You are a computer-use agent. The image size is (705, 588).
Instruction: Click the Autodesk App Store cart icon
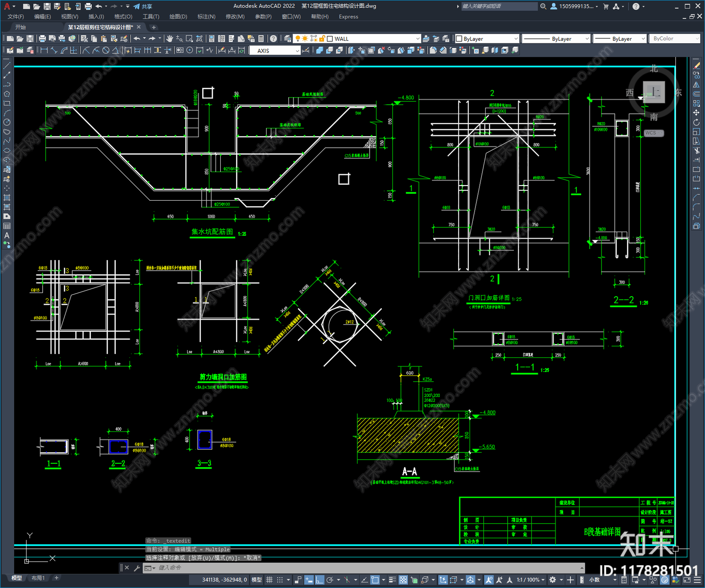[606, 6]
